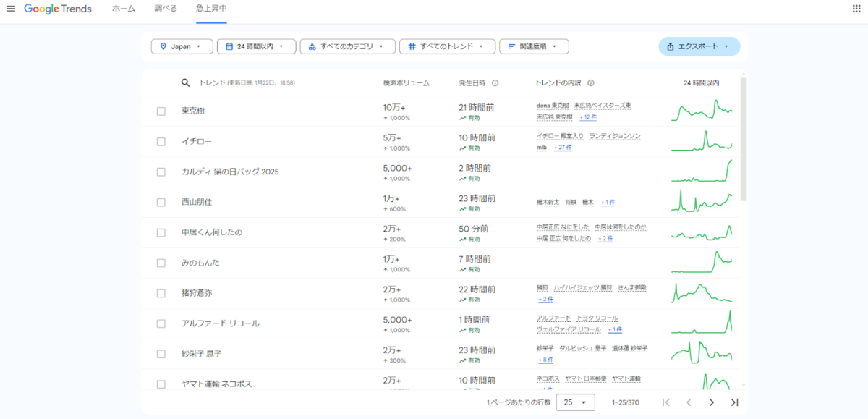Click the 検索ボリューム column header
This screenshot has width=868, height=419.
coord(407,82)
